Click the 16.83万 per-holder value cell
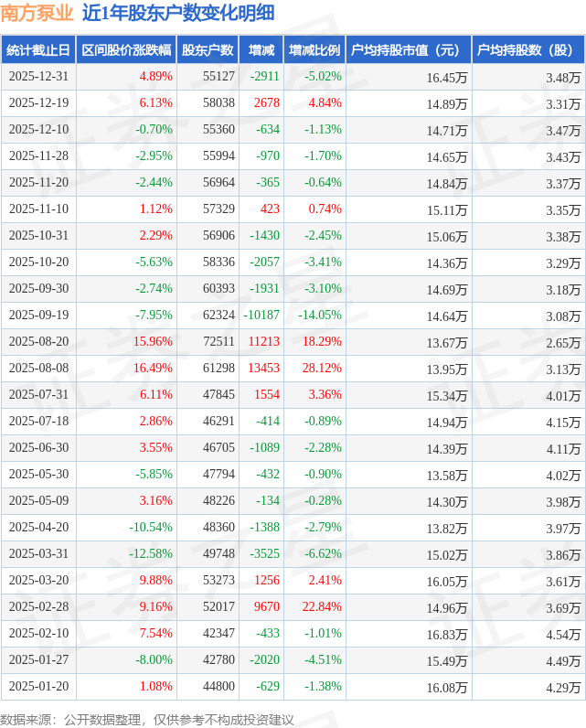 (446, 634)
